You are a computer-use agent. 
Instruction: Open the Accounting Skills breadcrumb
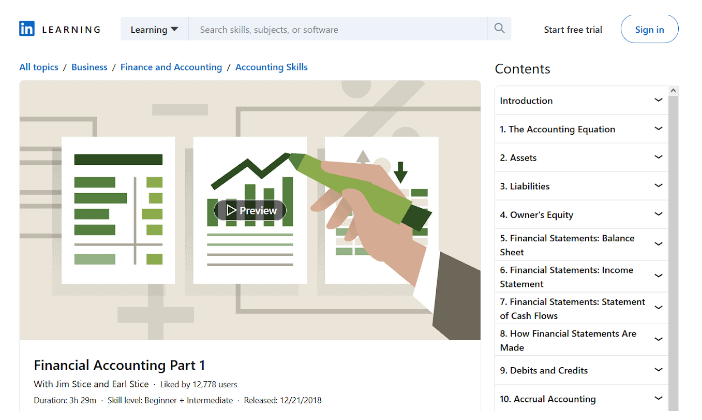click(x=271, y=67)
